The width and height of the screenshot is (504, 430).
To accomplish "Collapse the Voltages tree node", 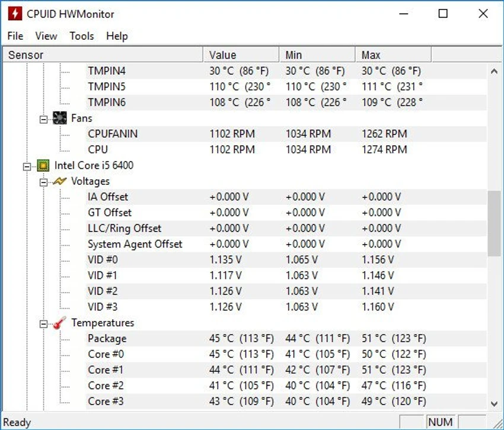I will pyautogui.click(x=43, y=183).
